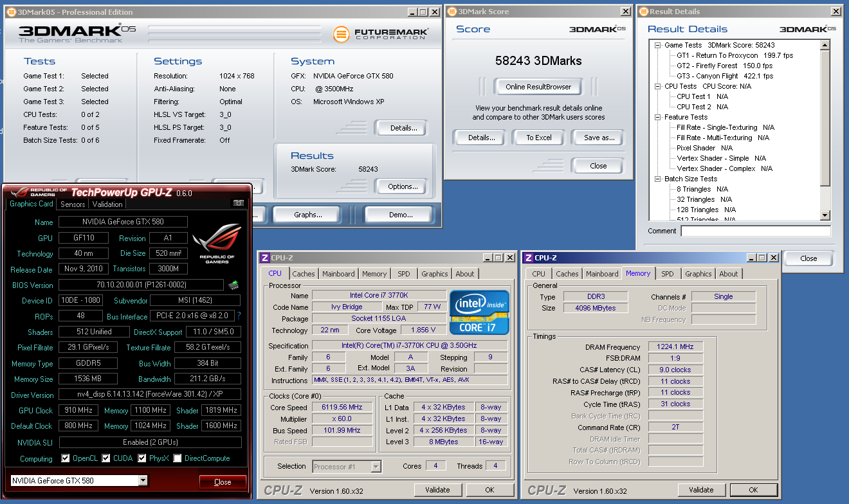Toggle the OpenCL checkbox in GPU-Z
Viewport: 849px width, 504px height.
[x=65, y=458]
